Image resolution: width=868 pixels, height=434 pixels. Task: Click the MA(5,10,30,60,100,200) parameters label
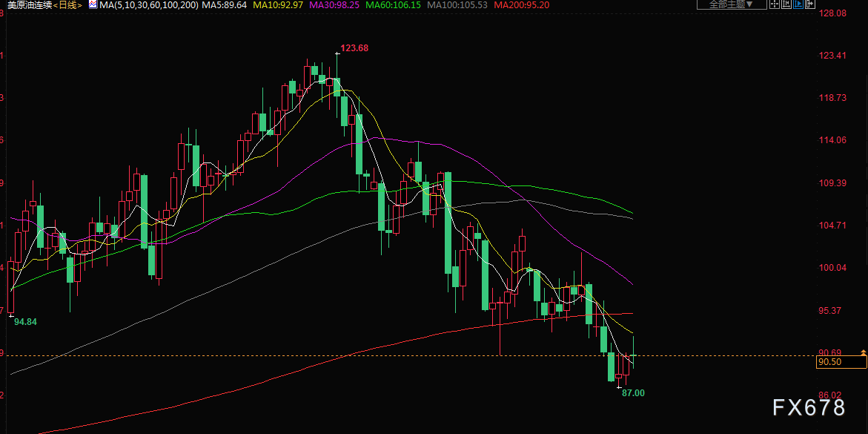[148, 5]
